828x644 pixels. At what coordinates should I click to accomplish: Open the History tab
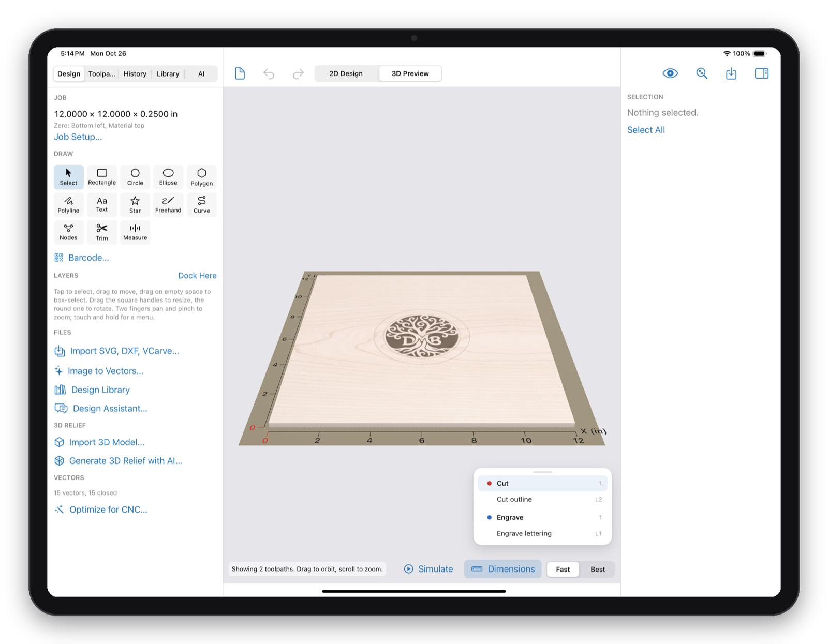tap(135, 74)
